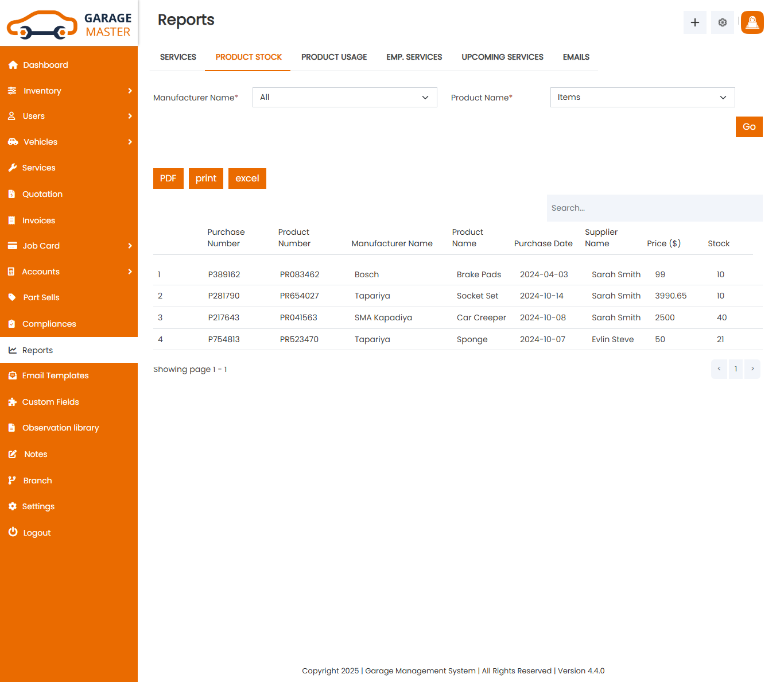
Task: Open the Dashboard from the sidebar
Action: (x=44, y=64)
